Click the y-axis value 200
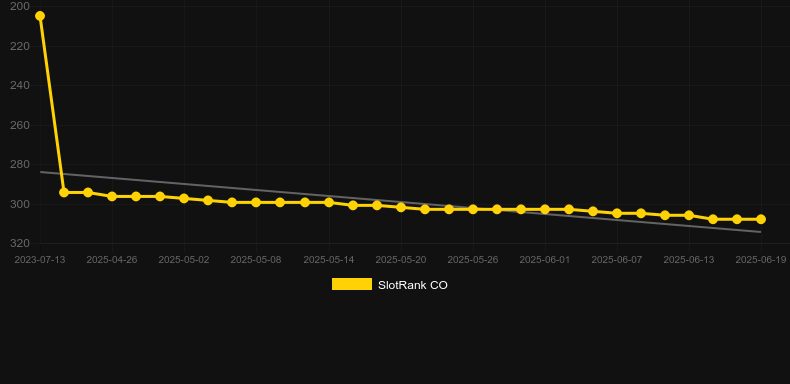 [x=20, y=7]
